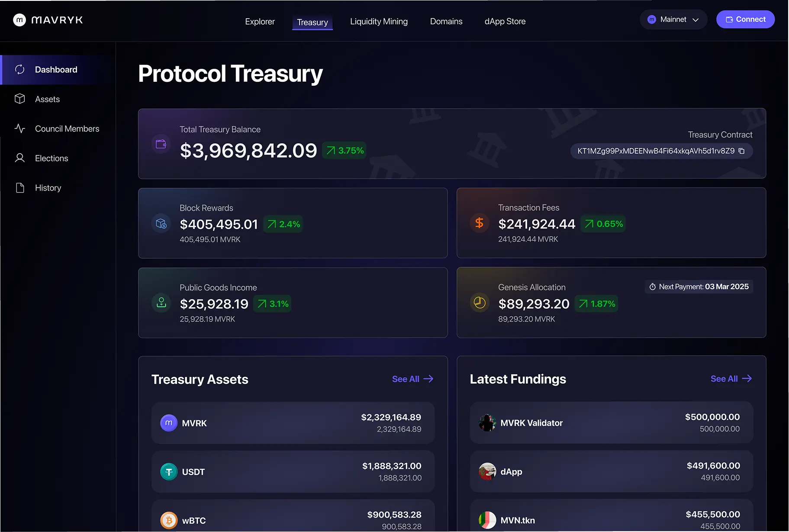Switch to the Explorer tab
Image resolution: width=789 pixels, height=532 pixels.
[260, 22]
